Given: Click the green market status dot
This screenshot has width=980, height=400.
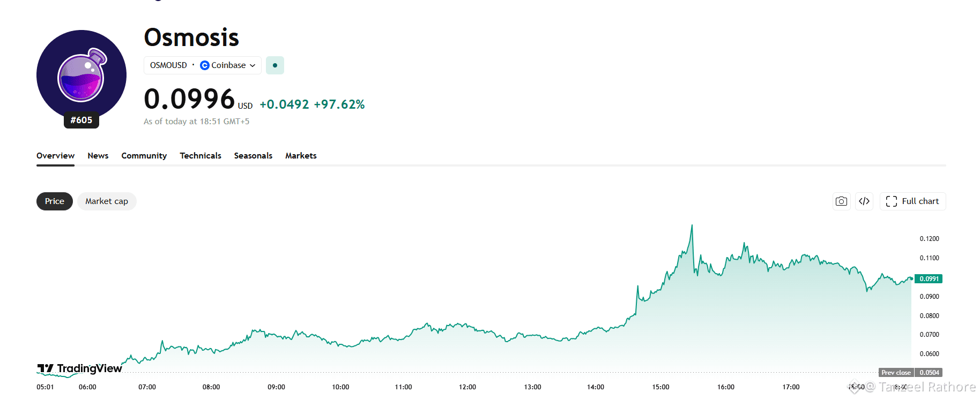Looking at the screenshot, I should pos(275,65).
